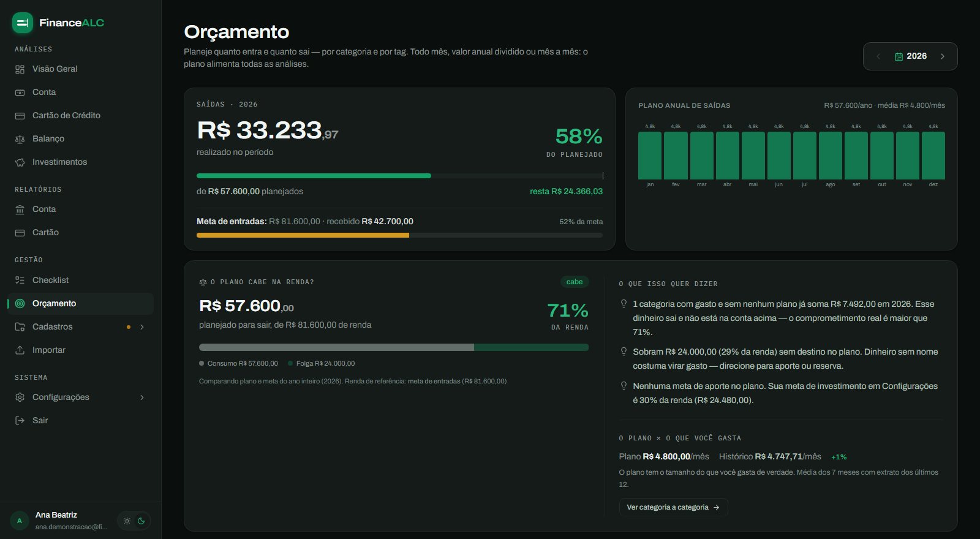
Task: Click the Checklist icon in sidebar
Action: click(x=20, y=281)
